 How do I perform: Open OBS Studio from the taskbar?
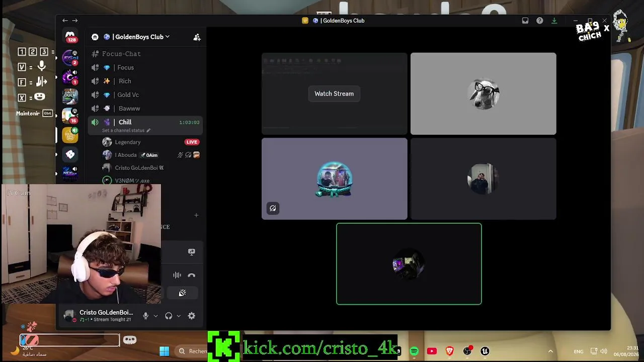[x=467, y=351]
